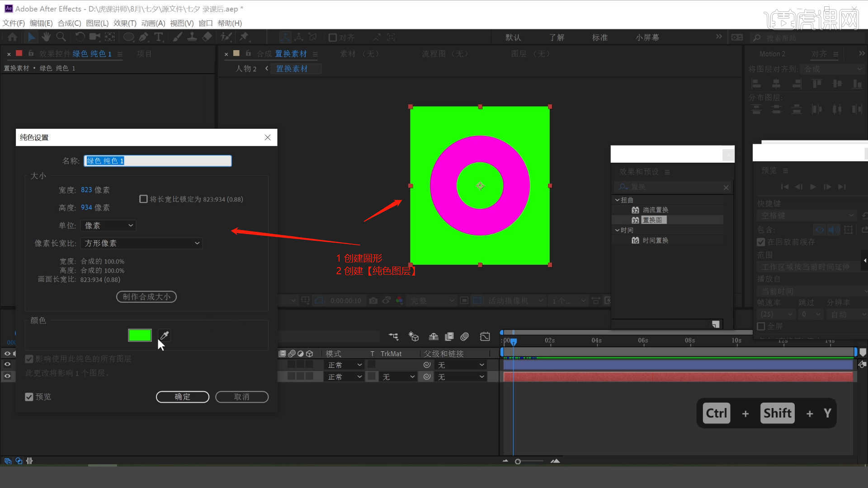Select the Pen tool
The height and width of the screenshot is (488, 868).
pos(144,37)
